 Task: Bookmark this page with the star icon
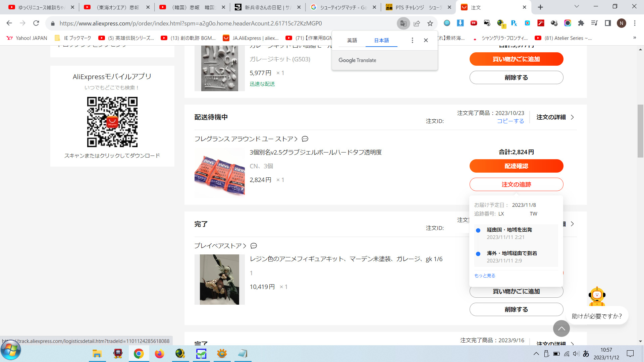pos(430,23)
